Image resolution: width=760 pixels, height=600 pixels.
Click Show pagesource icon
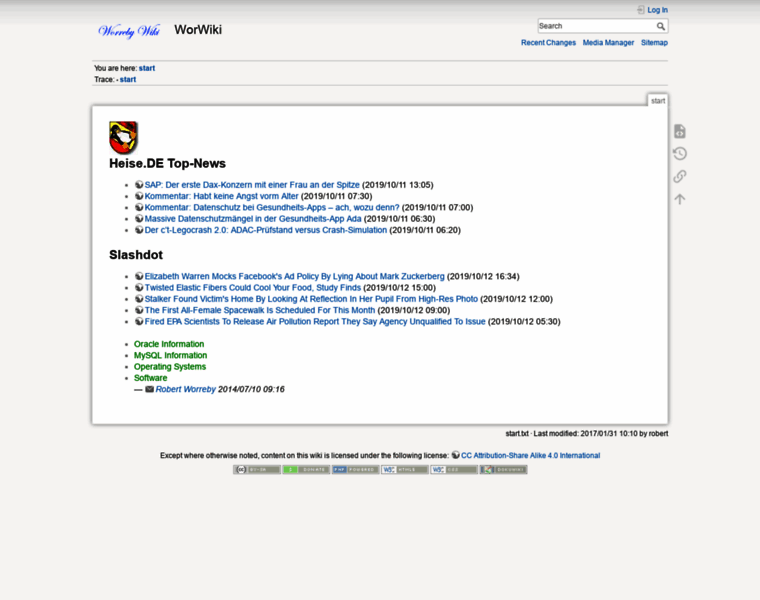point(680,131)
